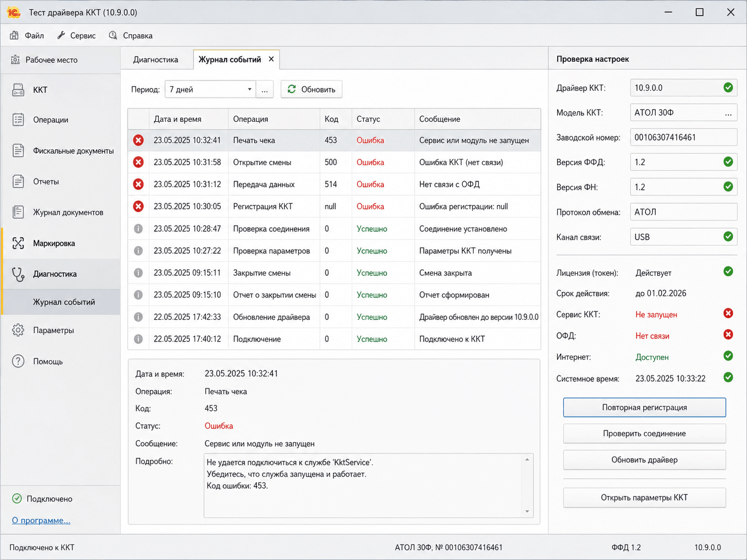The width and height of the screenshot is (747, 560).
Task: Click the Диагностика stethoscope icon
Action: click(18, 274)
